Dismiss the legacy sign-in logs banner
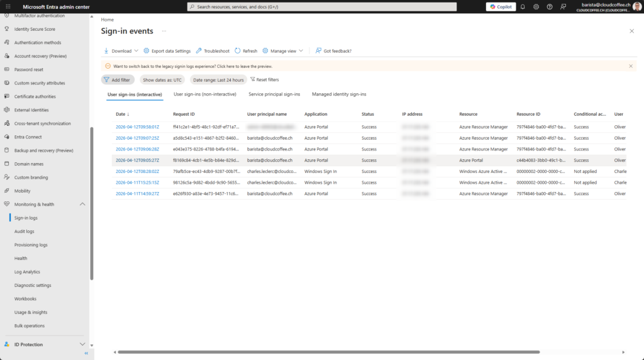Screen dimensions: 644x360 (x=631, y=65)
